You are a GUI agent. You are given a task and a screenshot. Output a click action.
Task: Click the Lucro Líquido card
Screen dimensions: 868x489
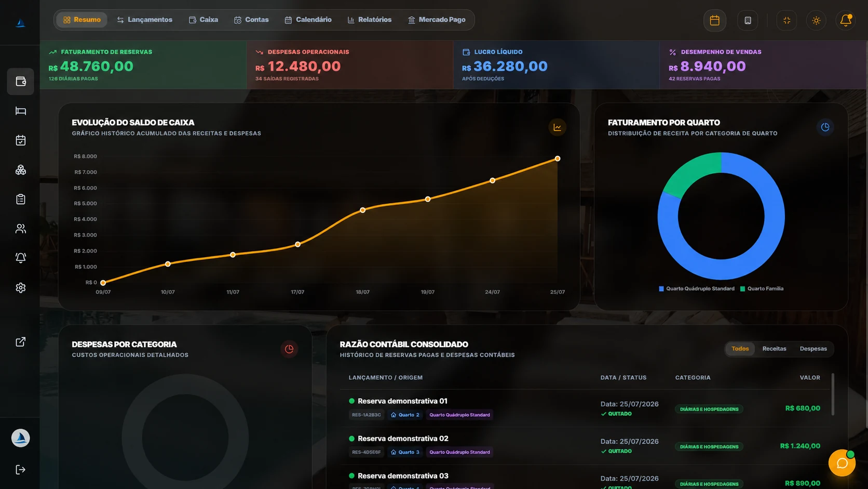click(557, 65)
